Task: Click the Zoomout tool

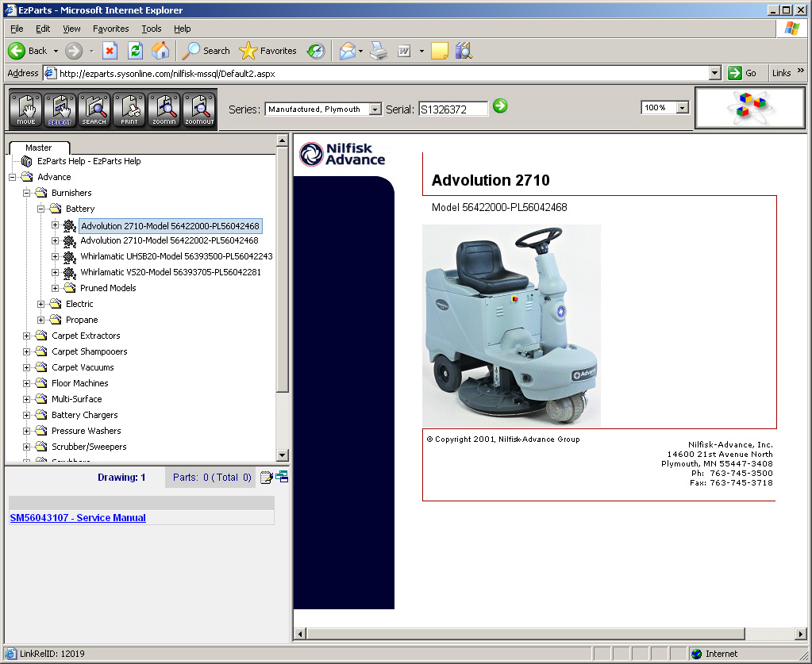Action: 199,109
